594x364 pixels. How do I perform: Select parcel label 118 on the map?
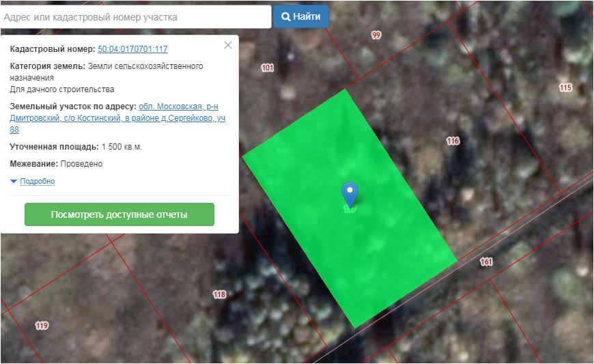[x=219, y=294]
